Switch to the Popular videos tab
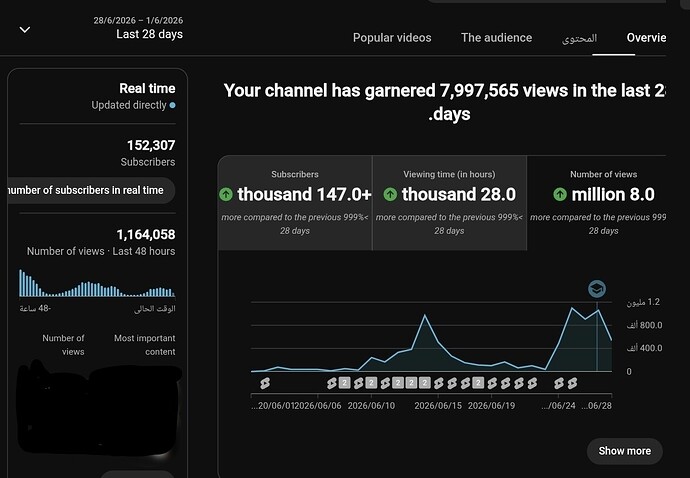 (392, 38)
